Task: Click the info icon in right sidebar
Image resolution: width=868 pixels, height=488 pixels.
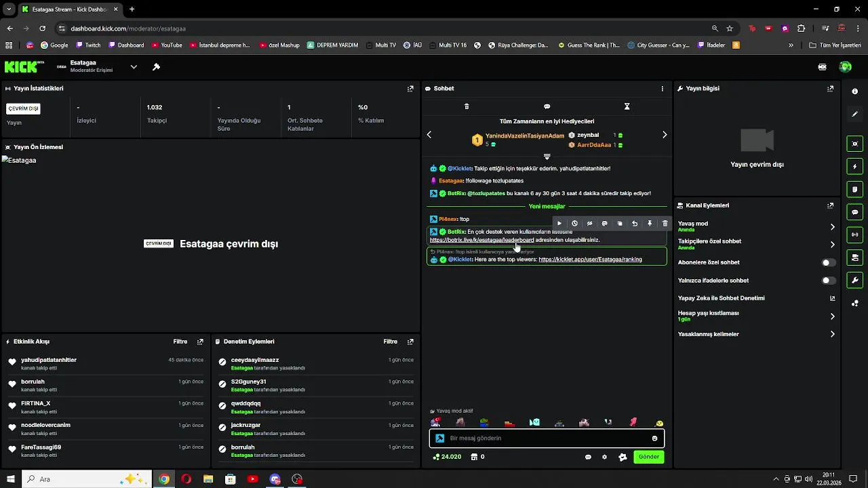Action: 854,91
